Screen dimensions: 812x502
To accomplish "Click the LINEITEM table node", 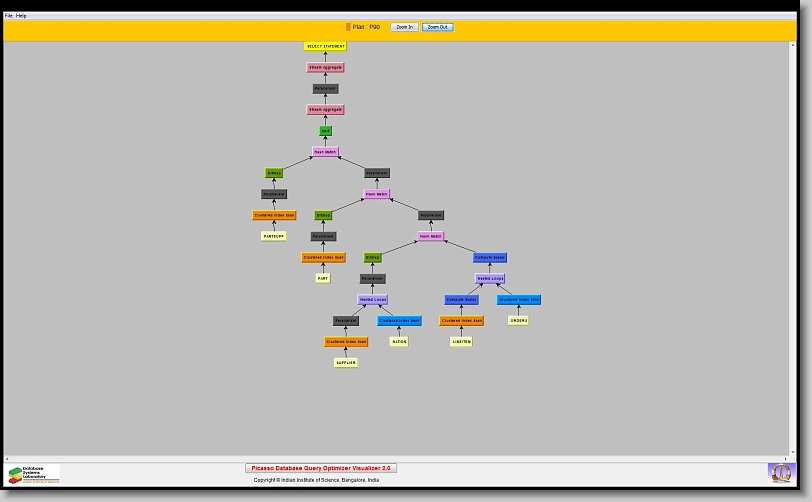I will [461, 341].
